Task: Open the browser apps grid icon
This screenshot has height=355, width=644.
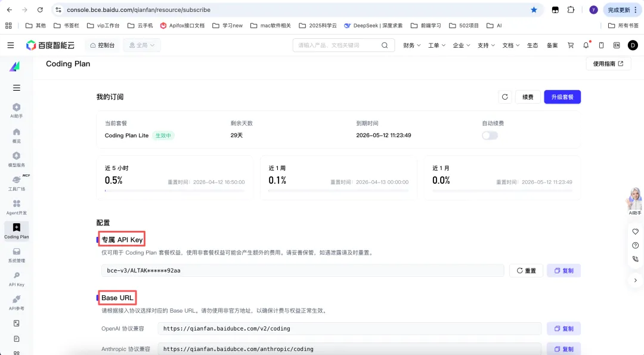Action: click(x=8, y=26)
